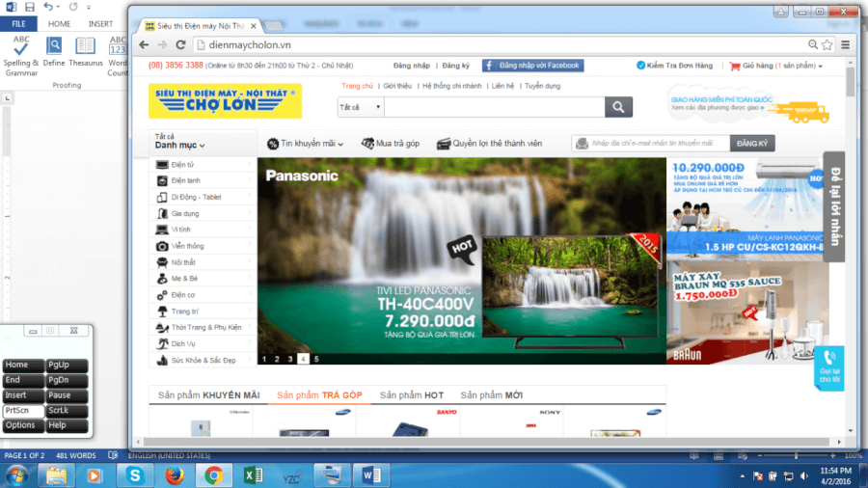Expand the 'Tin khuyến mãi' dropdown
The width and height of the screenshot is (868, 488).
pyautogui.click(x=307, y=143)
